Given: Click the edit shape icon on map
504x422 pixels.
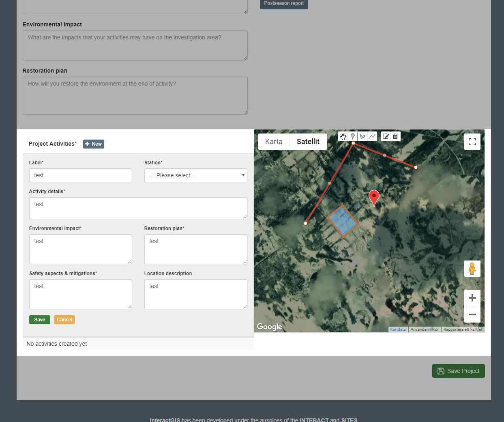Looking at the screenshot, I should pyautogui.click(x=386, y=136).
